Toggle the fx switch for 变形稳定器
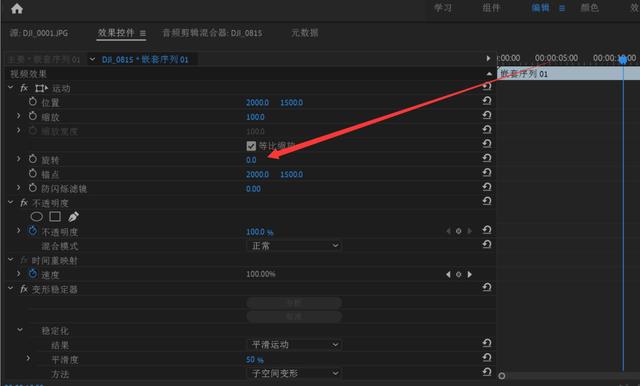This screenshot has height=386, width=640. tap(24, 288)
